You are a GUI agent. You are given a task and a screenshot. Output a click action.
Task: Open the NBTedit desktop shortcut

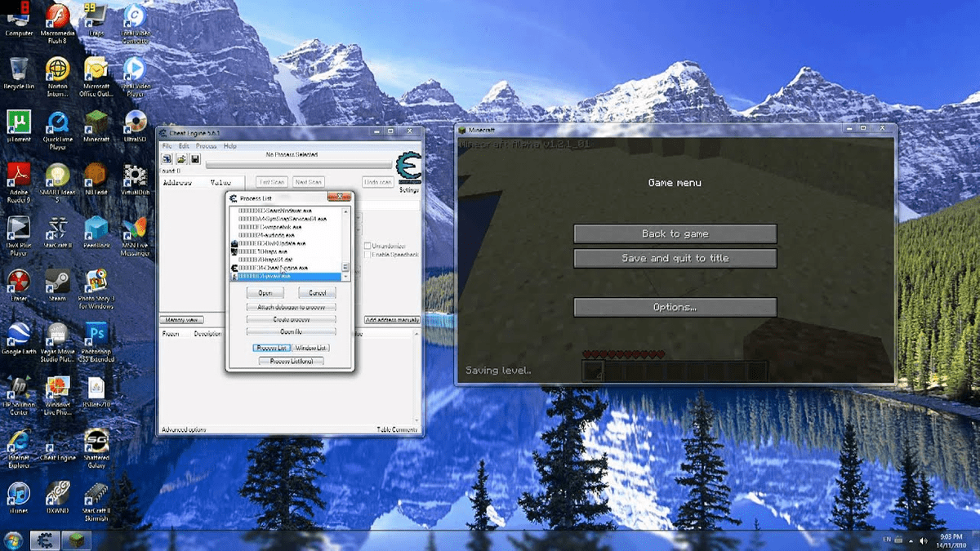(96, 180)
